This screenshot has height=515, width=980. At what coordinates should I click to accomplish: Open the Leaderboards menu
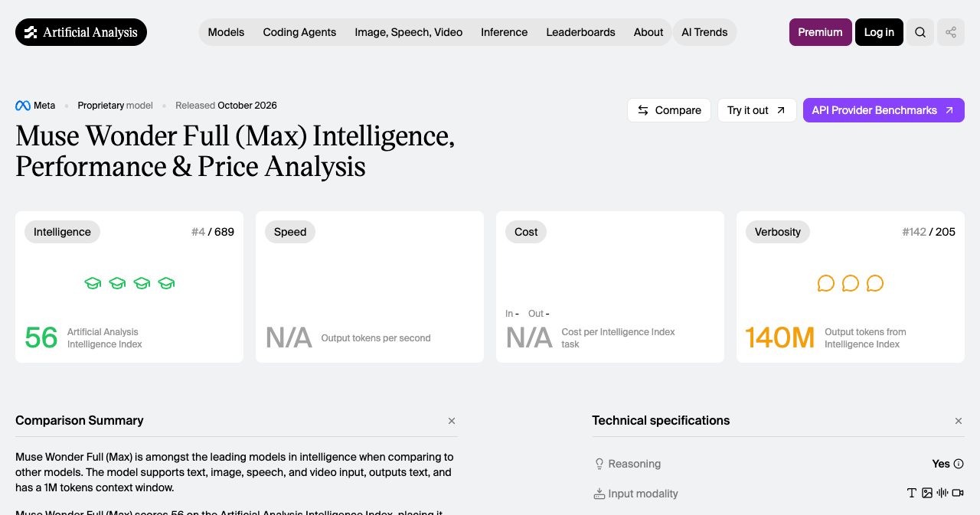click(580, 32)
